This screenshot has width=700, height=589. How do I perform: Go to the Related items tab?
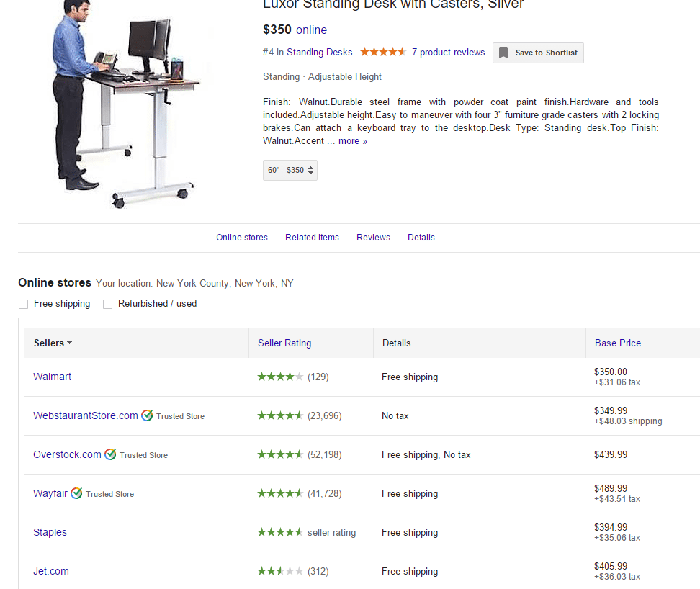tap(312, 238)
